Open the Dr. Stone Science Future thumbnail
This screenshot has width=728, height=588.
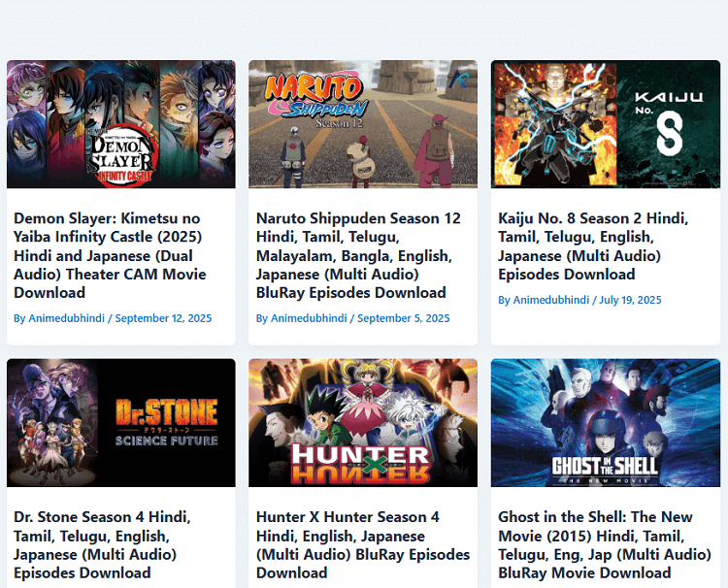(x=120, y=423)
